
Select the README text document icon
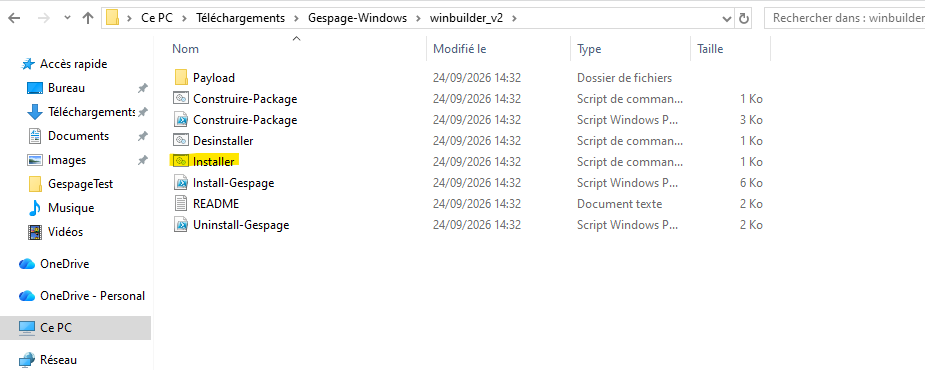181,204
